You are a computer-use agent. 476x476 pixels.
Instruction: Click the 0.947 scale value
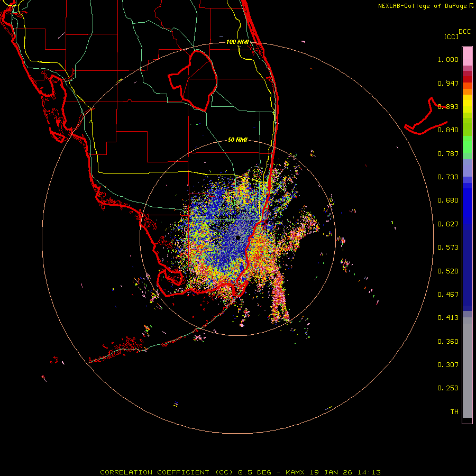coord(448,83)
